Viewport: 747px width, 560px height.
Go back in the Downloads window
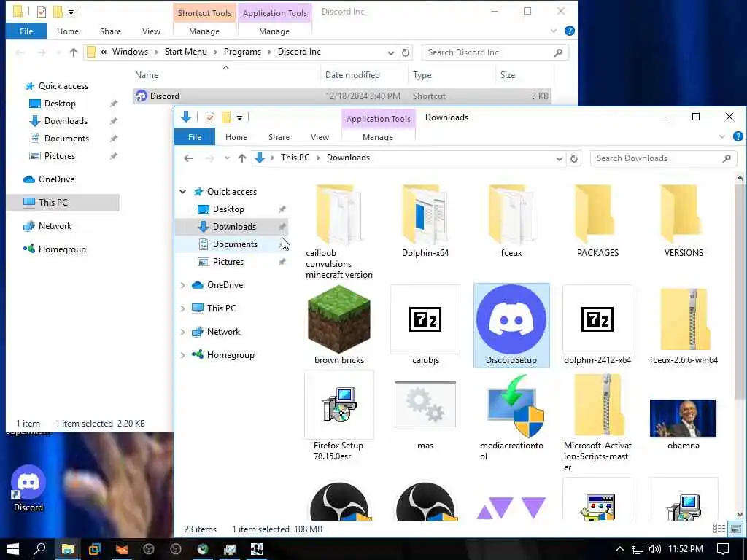click(188, 158)
